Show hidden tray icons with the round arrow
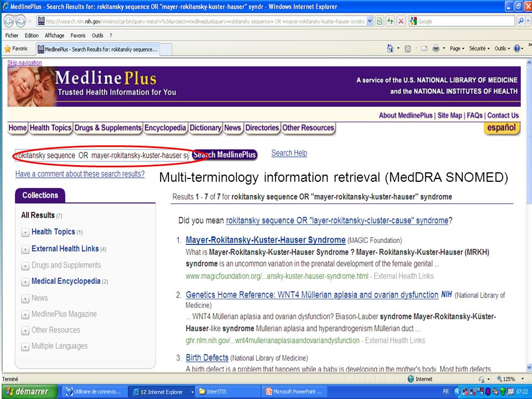532x399 pixels. tap(457, 392)
